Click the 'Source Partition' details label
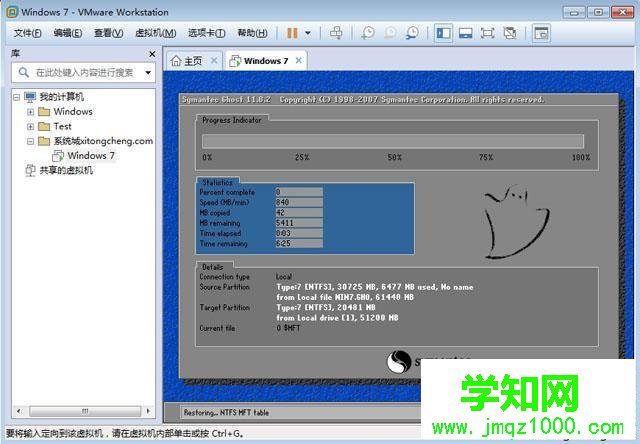640x444 pixels. coord(224,287)
